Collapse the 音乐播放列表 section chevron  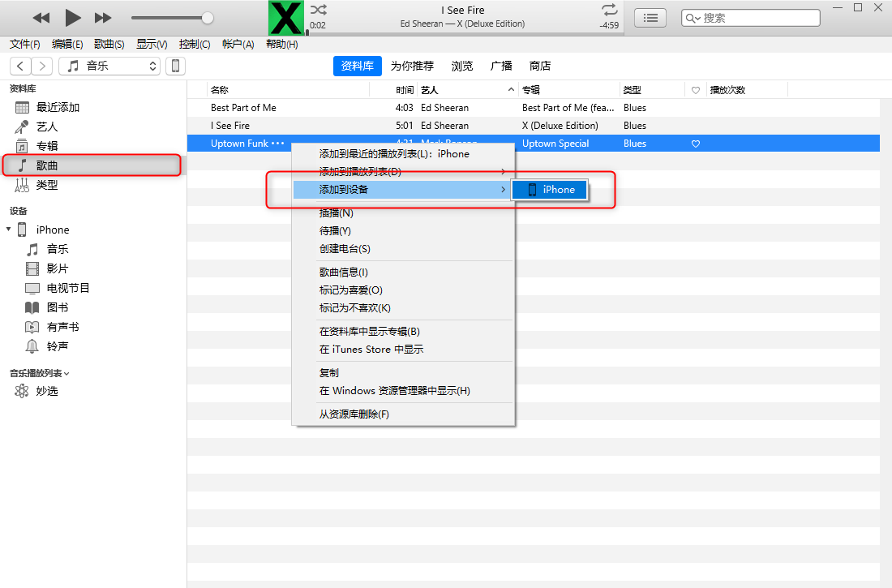click(x=66, y=373)
